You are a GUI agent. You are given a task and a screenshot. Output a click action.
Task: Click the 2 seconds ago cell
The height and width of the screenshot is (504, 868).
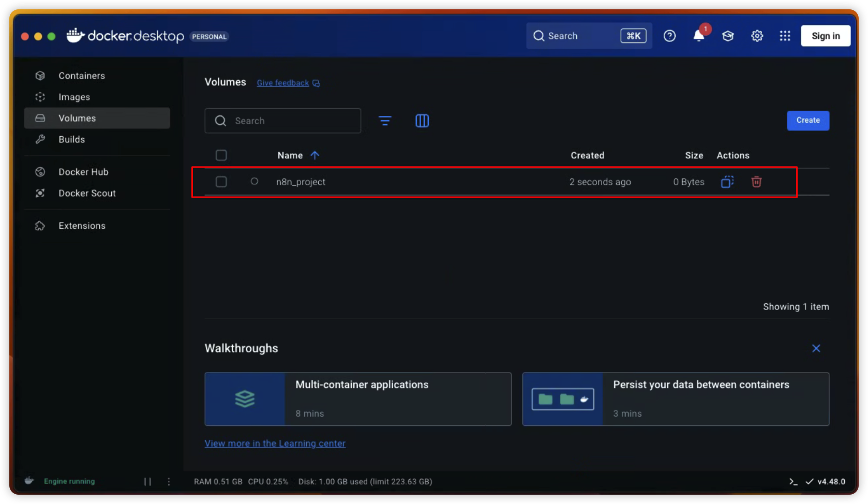(600, 182)
